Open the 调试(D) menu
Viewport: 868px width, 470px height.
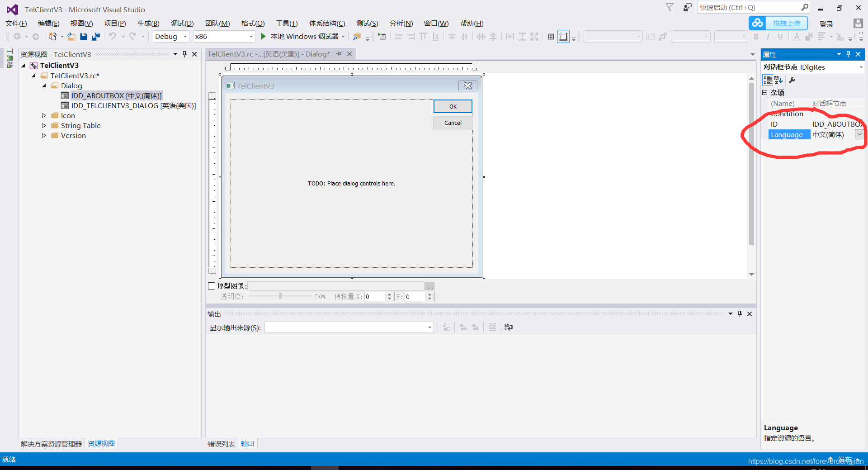182,23
